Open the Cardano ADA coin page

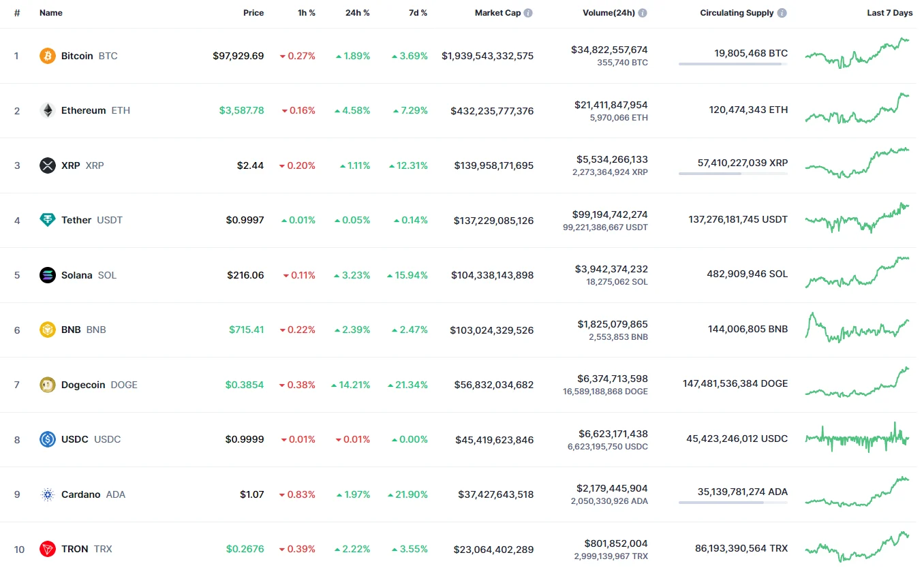click(81, 494)
